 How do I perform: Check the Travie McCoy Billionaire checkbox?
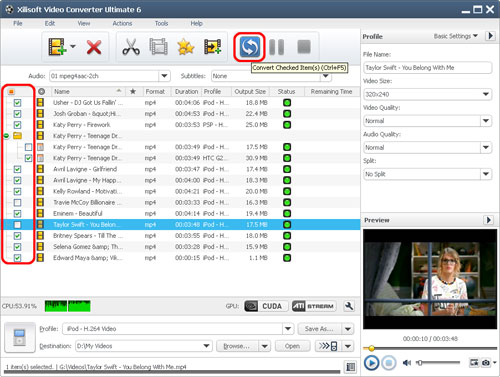point(17,202)
